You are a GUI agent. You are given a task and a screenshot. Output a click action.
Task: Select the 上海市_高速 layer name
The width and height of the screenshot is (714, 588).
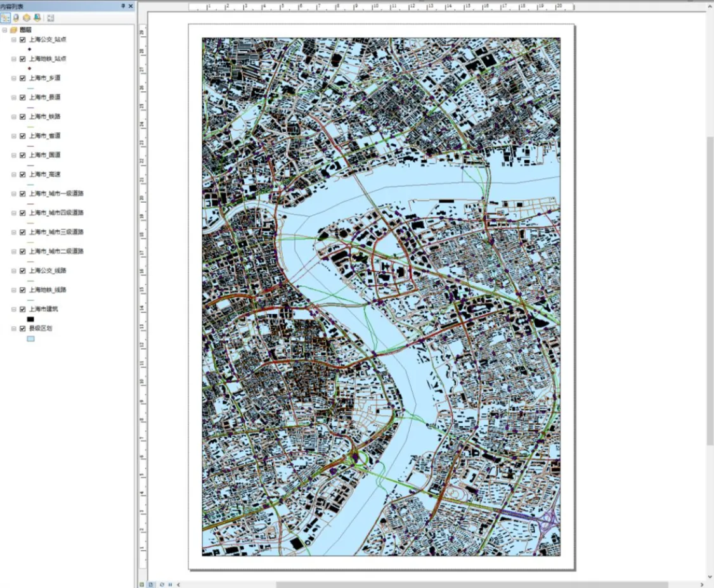tap(44, 174)
